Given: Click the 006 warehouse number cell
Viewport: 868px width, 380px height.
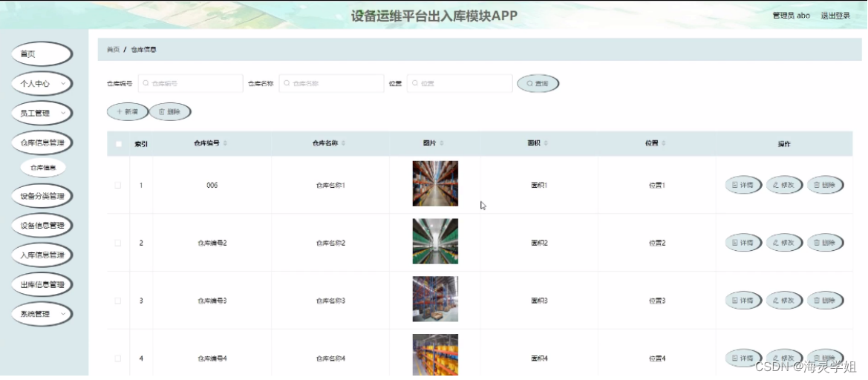Looking at the screenshot, I should [212, 186].
